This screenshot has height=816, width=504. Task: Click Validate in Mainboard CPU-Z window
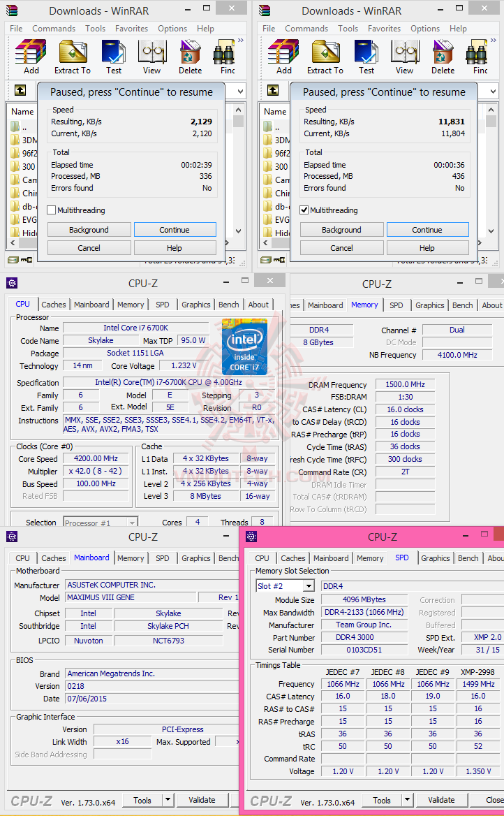tap(202, 800)
